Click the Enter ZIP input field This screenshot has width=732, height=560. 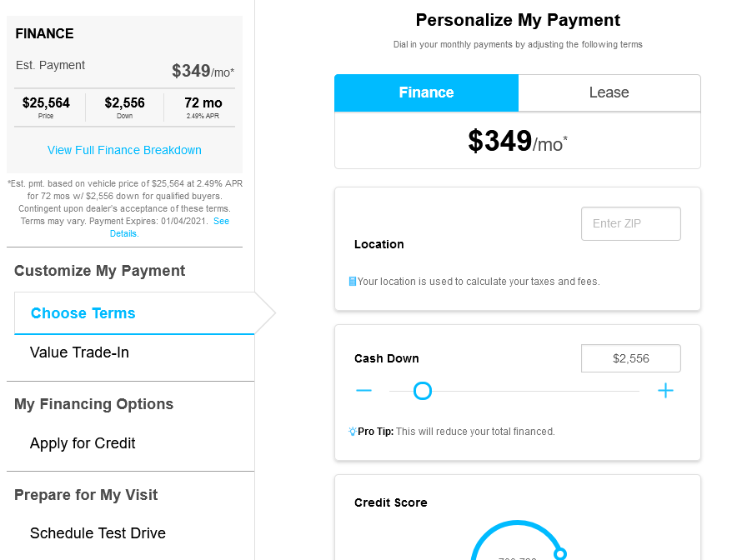click(x=630, y=223)
